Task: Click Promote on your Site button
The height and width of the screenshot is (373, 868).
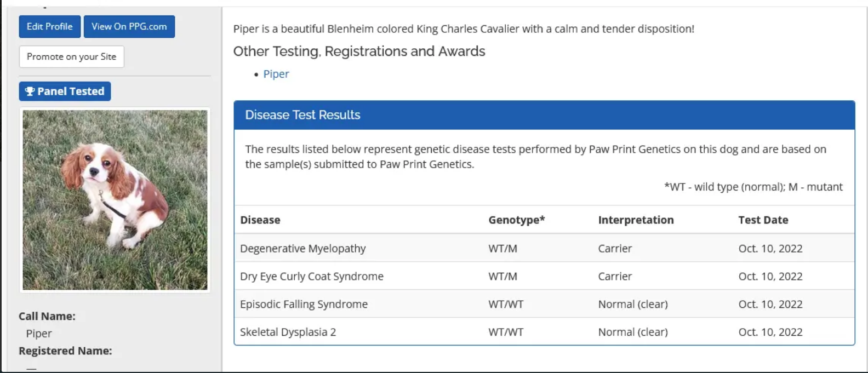Action: pos(71,56)
